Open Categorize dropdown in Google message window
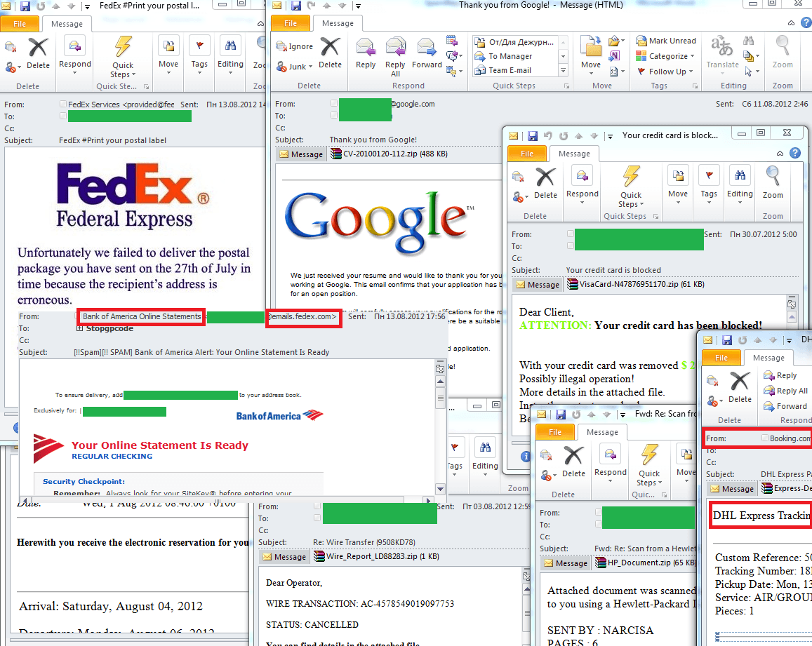 pos(665,56)
